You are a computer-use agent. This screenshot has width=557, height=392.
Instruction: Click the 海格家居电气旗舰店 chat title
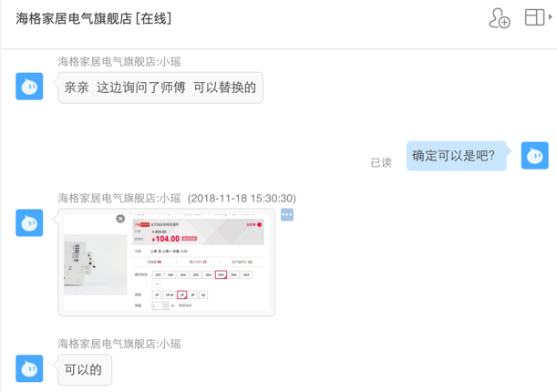pos(94,18)
